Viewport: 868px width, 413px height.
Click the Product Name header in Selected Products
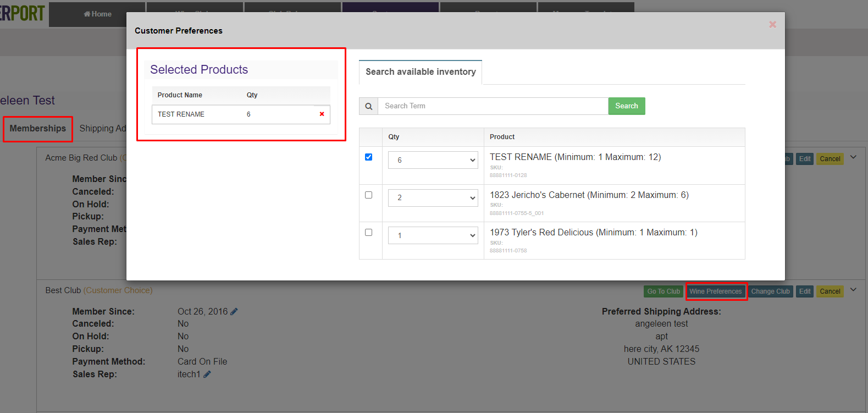pyautogui.click(x=180, y=95)
